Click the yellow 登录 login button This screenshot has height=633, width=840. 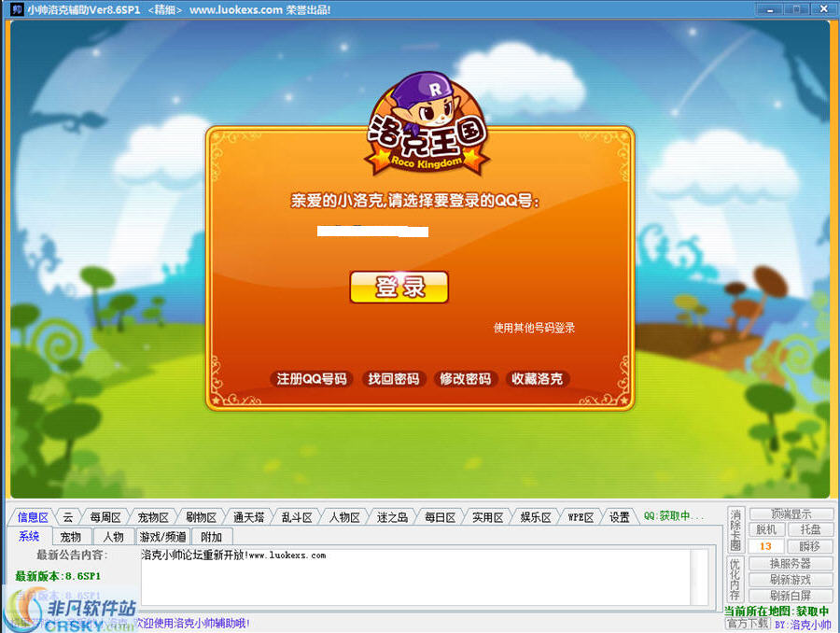pos(399,287)
